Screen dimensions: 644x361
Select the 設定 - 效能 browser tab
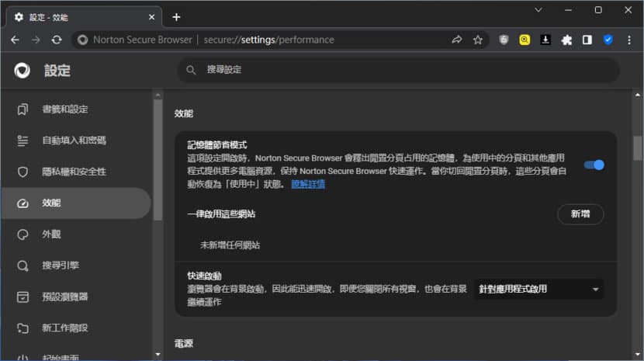coord(85,17)
